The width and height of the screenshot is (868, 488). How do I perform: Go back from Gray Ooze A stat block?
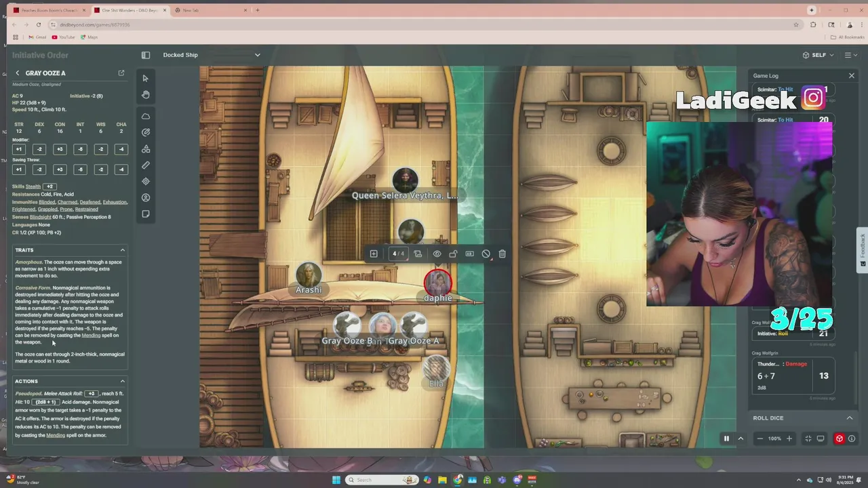click(x=18, y=73)
